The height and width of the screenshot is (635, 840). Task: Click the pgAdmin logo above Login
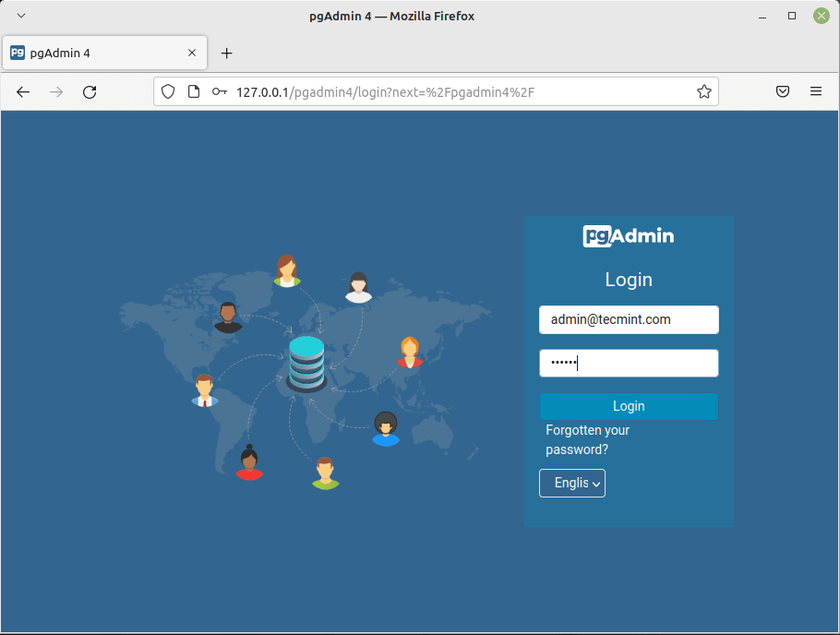pyautogui.click(x=629, y=235)
